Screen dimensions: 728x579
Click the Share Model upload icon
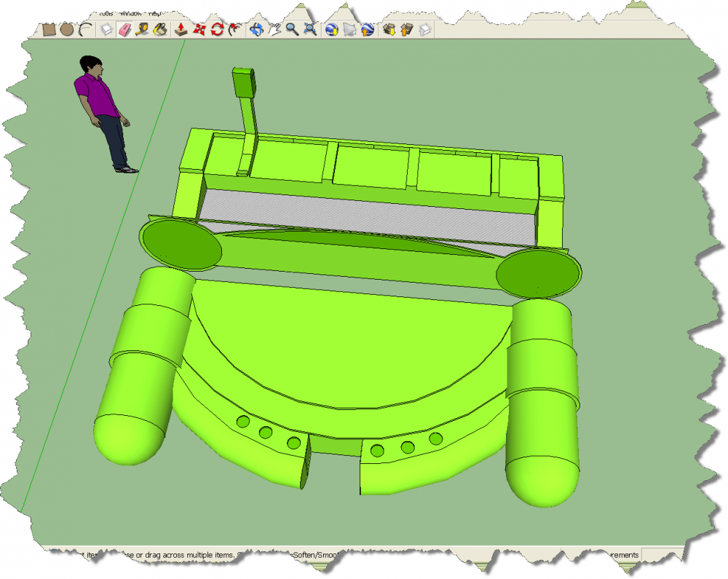(408, 30)
